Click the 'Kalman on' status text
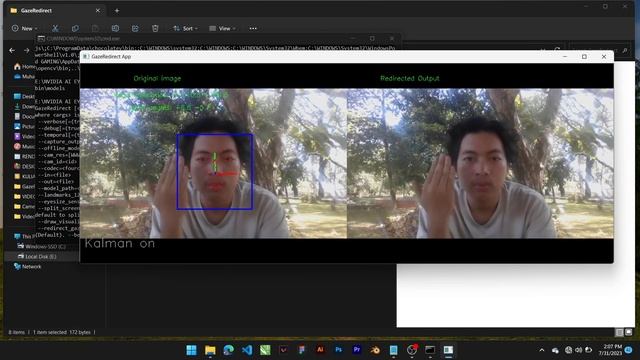Viewport: 640px width, 360px height. click(120, 244)
